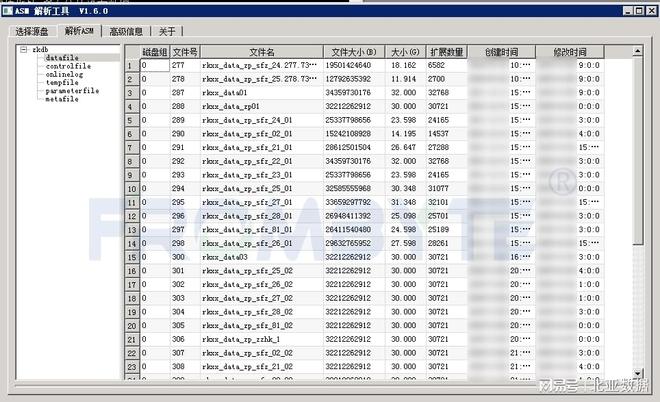
Task: Click the 文件大小(B) column header
Action: [x=354, y=52]
